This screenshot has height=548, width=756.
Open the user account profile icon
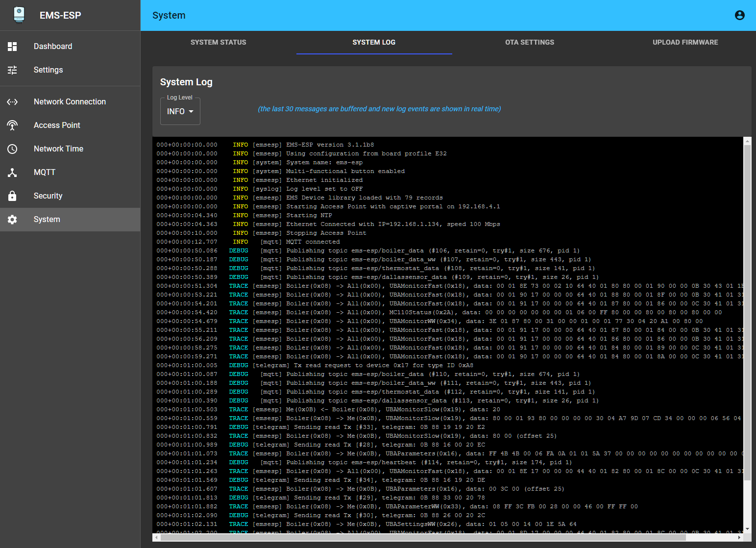coord(739,15)
